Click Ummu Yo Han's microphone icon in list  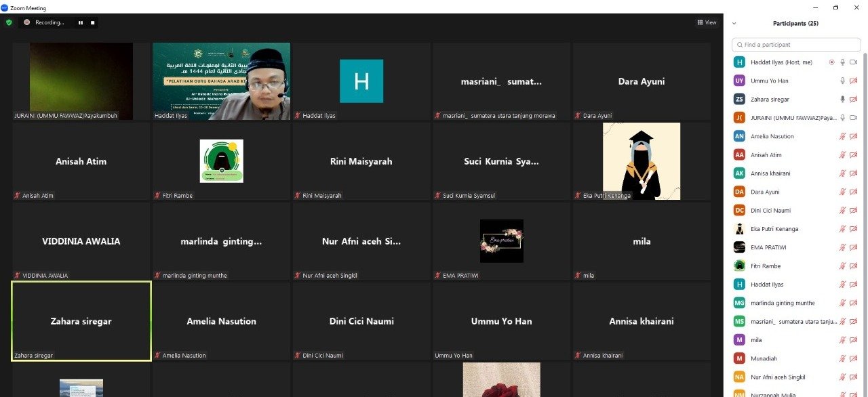pos(843,81)
